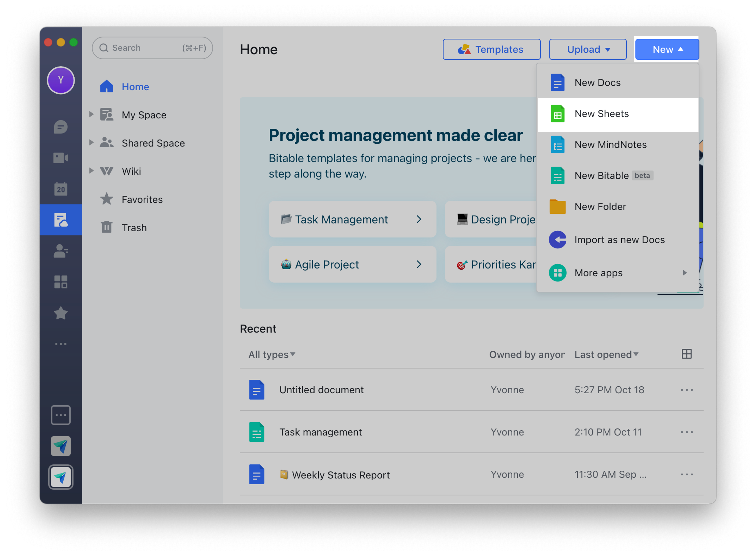Image resolution: width=756 pixels, height=556 pixels.
Task: Open the Task Management template link
Action: pyautogui.click(x=352, y=219)
